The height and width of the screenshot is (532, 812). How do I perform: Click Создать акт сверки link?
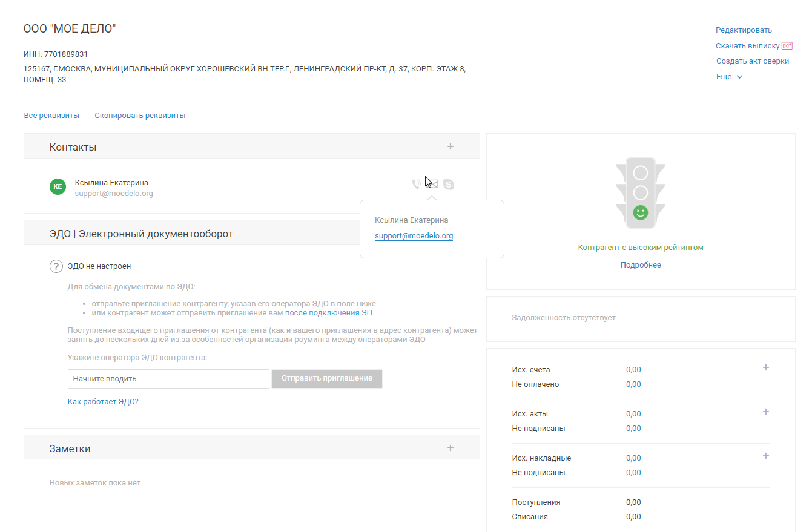[753, 61]
